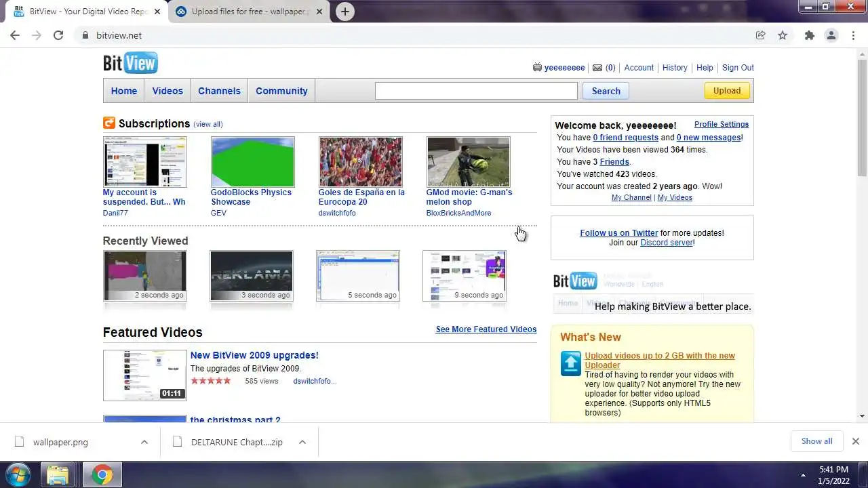Open the Channels navigation tab

point(219,91)
